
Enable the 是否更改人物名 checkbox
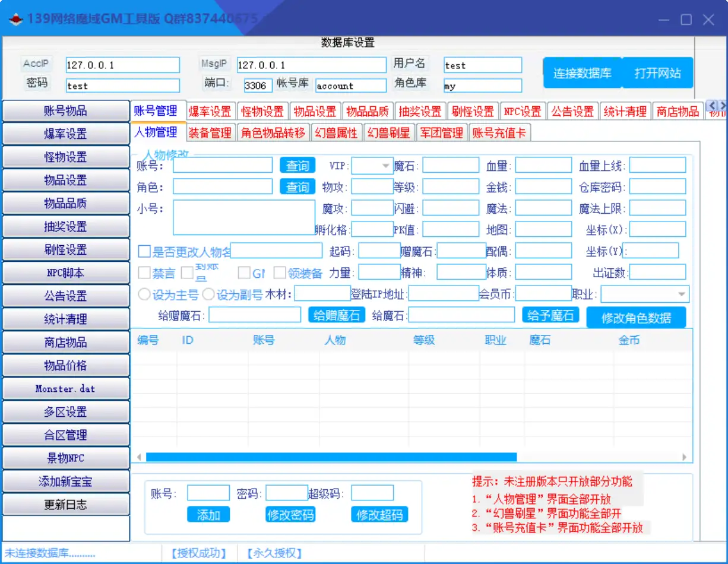tap(143, 251)
